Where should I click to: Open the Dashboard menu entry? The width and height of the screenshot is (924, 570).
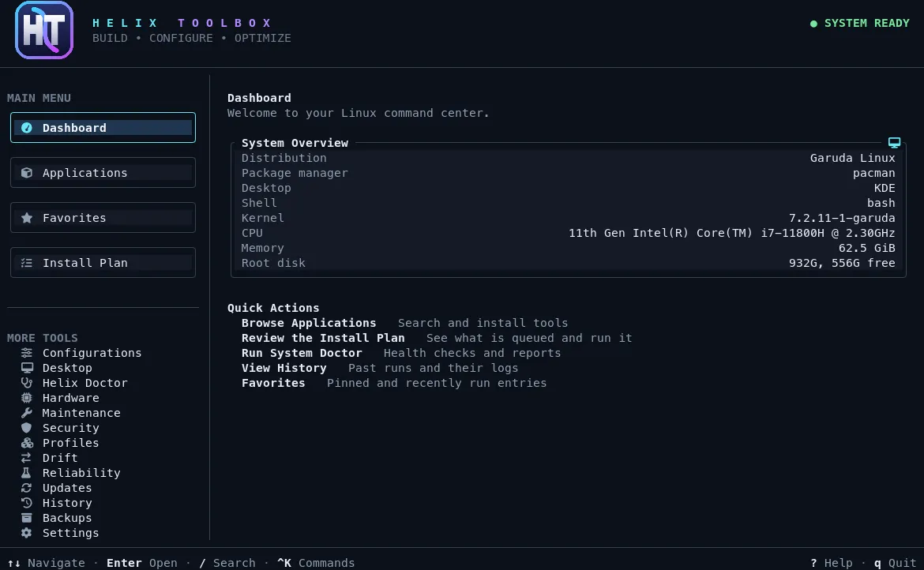(103, 128)
